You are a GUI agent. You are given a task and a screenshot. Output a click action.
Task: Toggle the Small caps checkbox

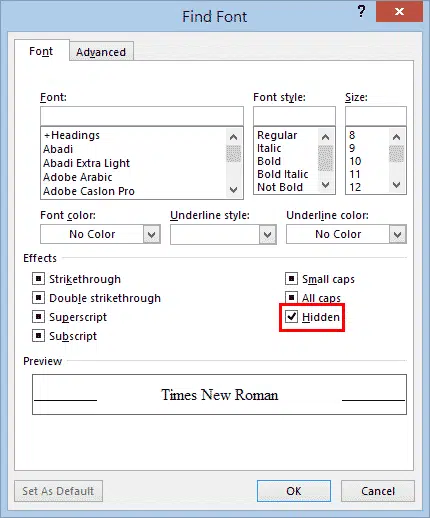pos(291,278)
